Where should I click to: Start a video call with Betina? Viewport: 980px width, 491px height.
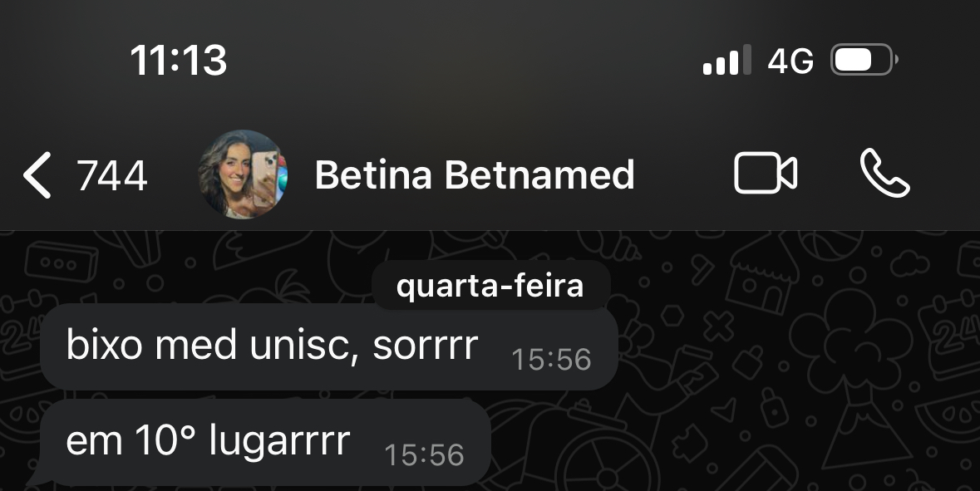(x=765, y=175)
